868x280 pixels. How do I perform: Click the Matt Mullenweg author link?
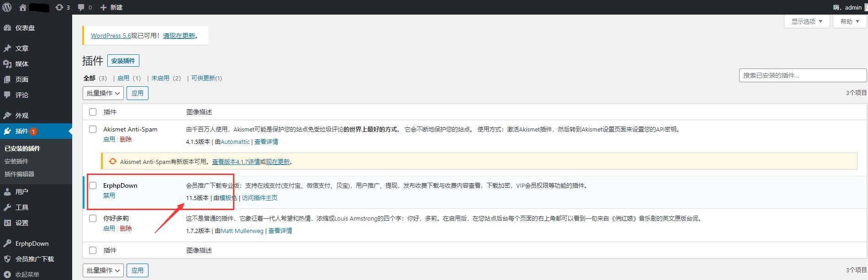(242, 231)
